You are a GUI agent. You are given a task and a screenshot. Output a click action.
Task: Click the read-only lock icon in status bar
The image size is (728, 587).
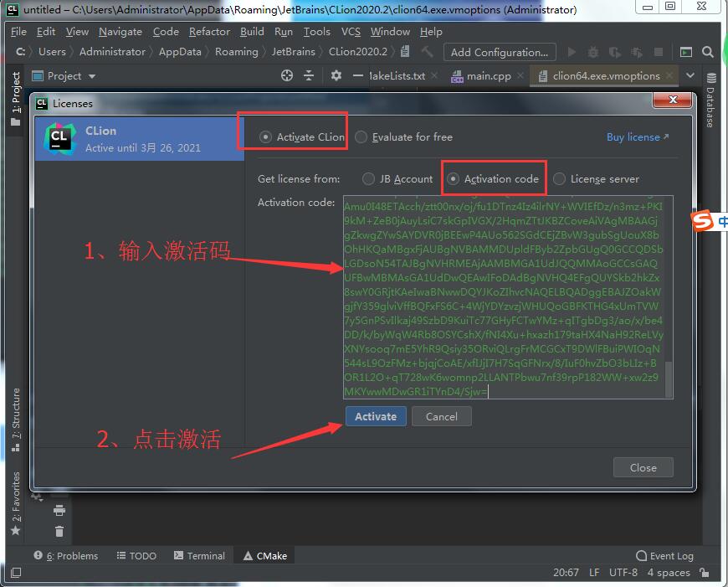click(705, 572)
